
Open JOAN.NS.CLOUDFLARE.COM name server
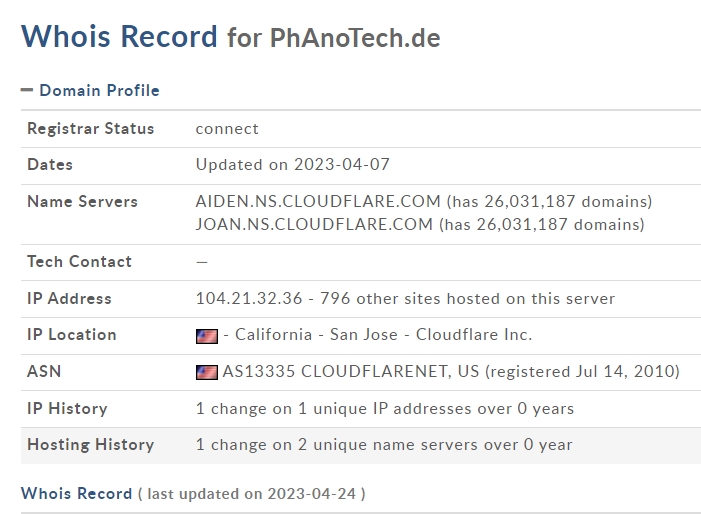coord(314,224)
